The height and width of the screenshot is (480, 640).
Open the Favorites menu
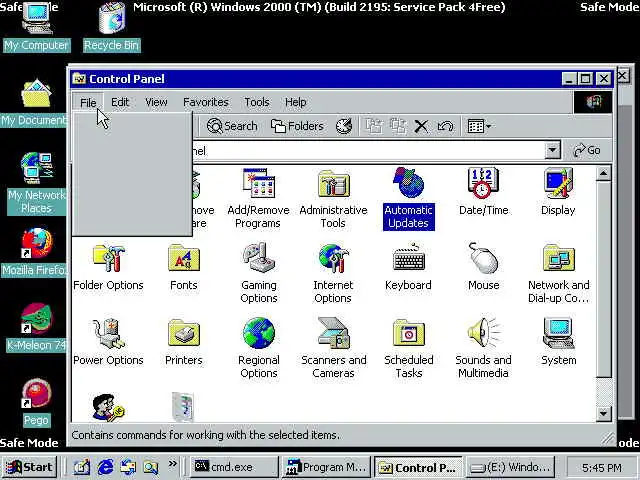pos(206,102)
